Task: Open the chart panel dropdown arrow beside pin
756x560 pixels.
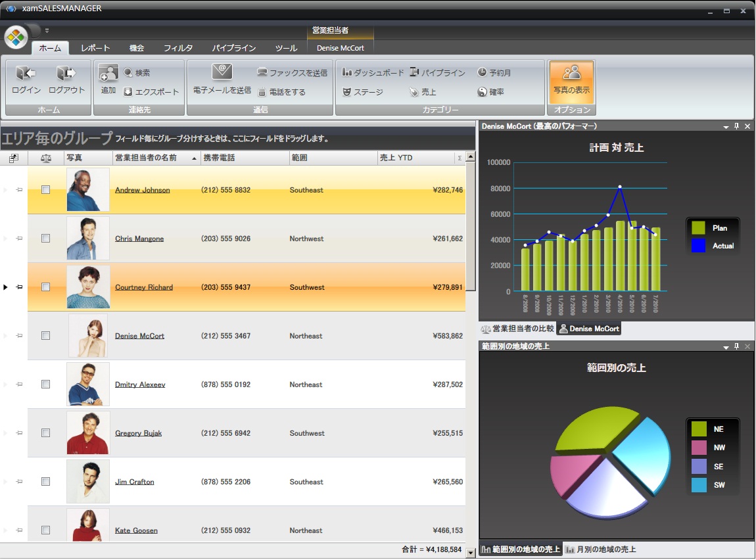Action: (x=726, y=126)
